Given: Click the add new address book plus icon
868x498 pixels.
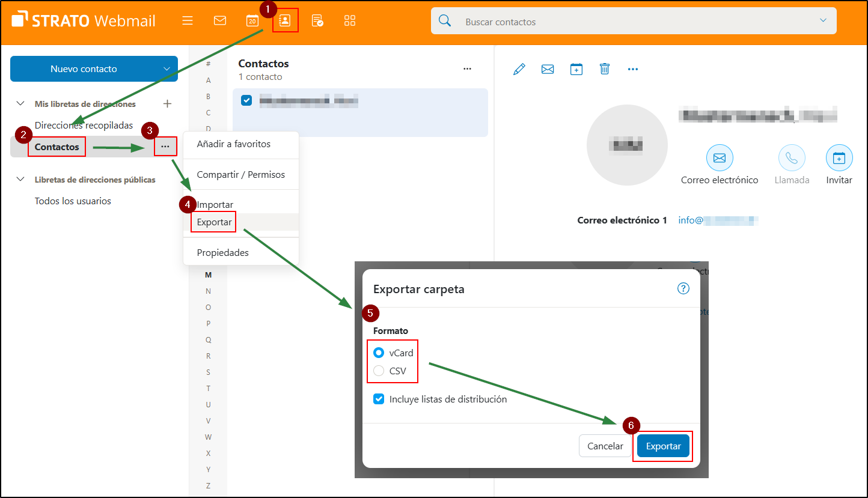Looking at the screenshot, I should coord(168,104).
